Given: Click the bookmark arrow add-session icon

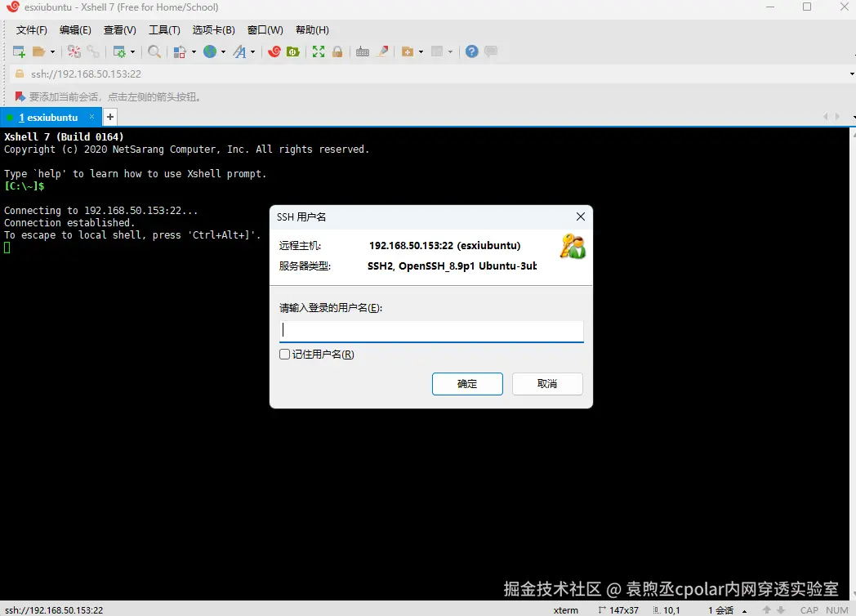Looking at the screenshot, I should click(20, 96).
